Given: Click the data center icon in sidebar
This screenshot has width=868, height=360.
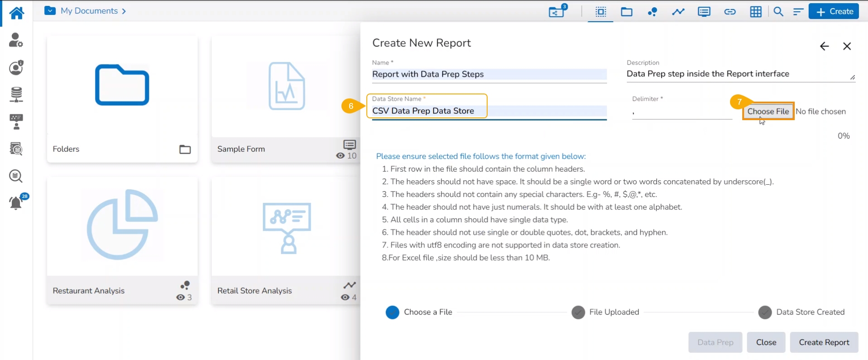Looking at the screenshot, I should coord(16,94).
